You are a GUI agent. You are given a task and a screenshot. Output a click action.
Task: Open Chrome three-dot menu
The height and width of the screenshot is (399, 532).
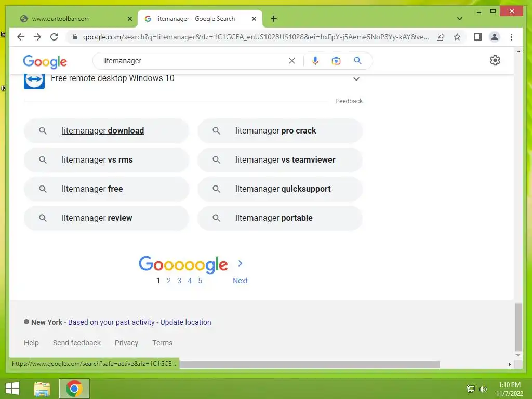511,37
